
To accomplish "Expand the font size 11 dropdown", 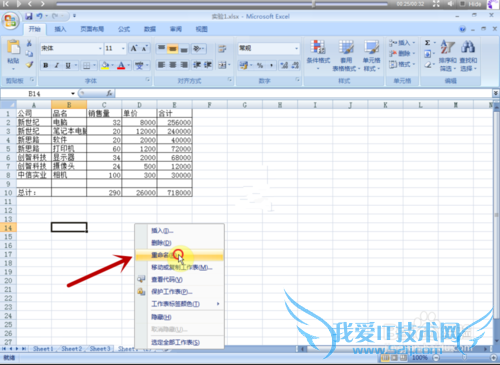I will tap(123, 49).
